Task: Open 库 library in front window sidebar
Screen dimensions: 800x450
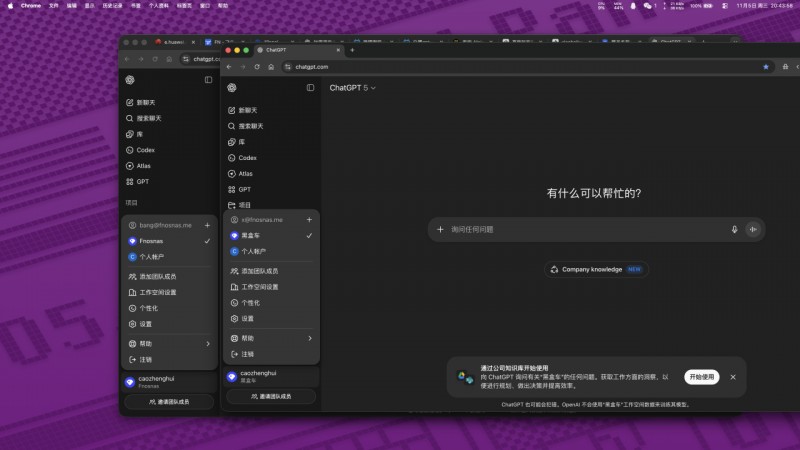Action: pos(271,142)
